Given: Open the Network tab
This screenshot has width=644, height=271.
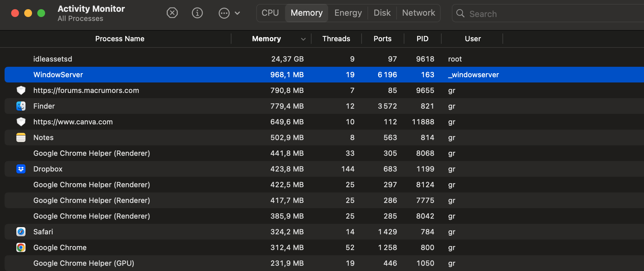Looking at the screenshot, I should tap(418, 13).
